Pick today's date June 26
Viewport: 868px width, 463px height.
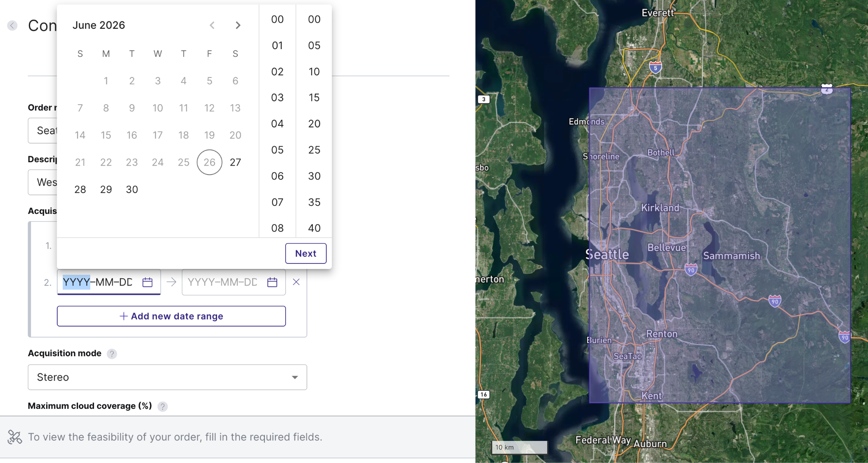(209, 162)
